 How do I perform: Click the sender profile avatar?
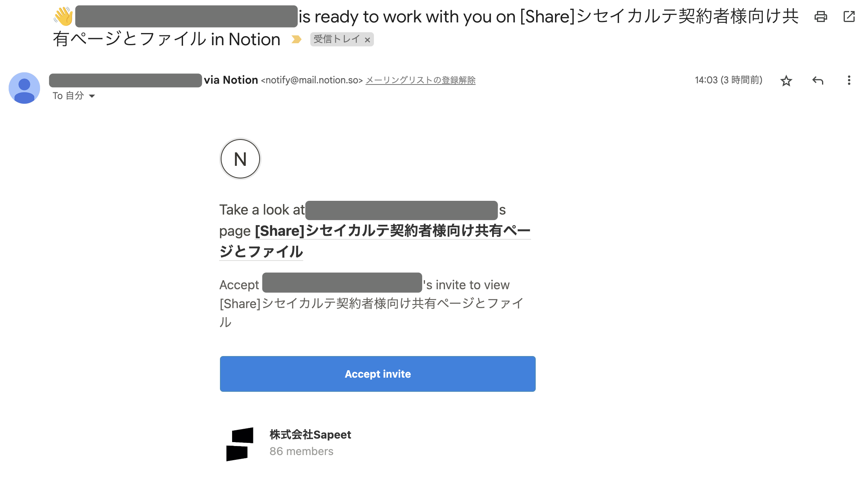24,88
